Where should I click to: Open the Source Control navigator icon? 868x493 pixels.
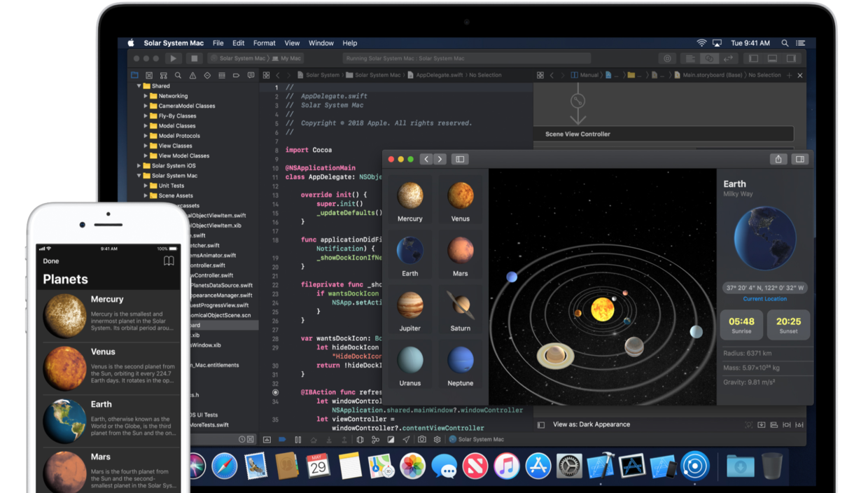(149, 75)
